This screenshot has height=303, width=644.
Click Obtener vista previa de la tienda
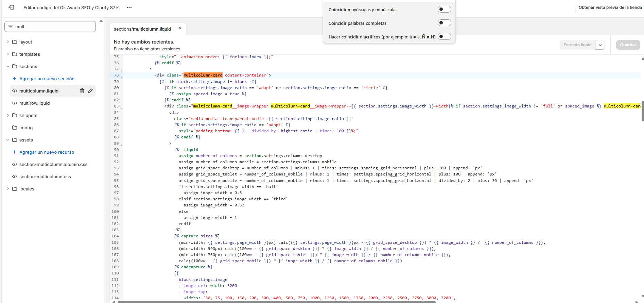[610, 7]
